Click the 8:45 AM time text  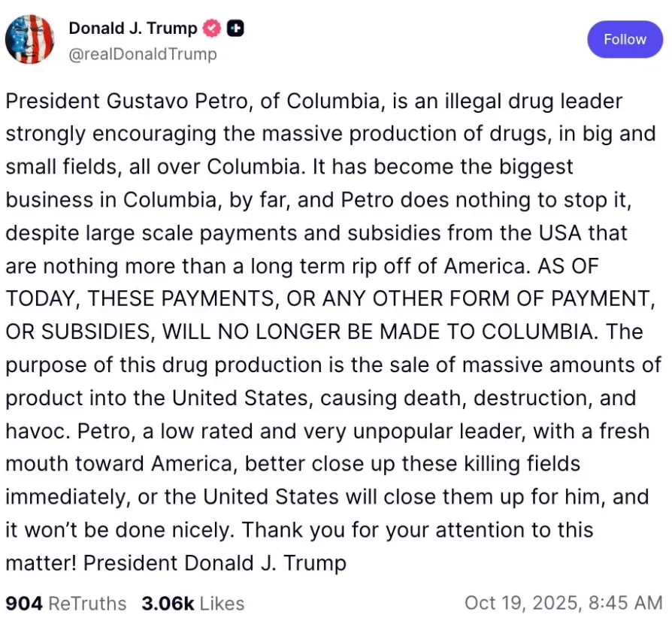pos(625,603)
